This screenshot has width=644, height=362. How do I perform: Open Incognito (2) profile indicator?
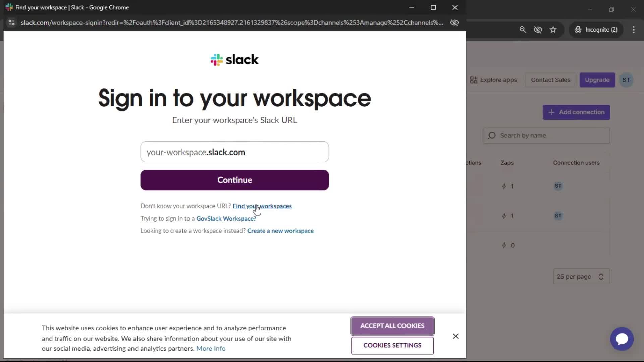[596, 30]
